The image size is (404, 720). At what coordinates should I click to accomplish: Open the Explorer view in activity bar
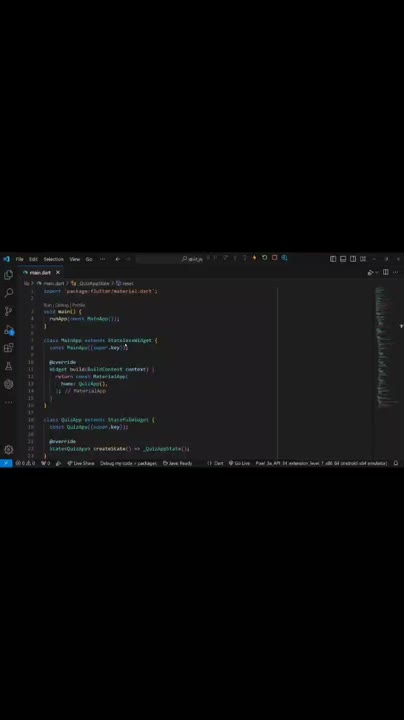tap(8, 275)
